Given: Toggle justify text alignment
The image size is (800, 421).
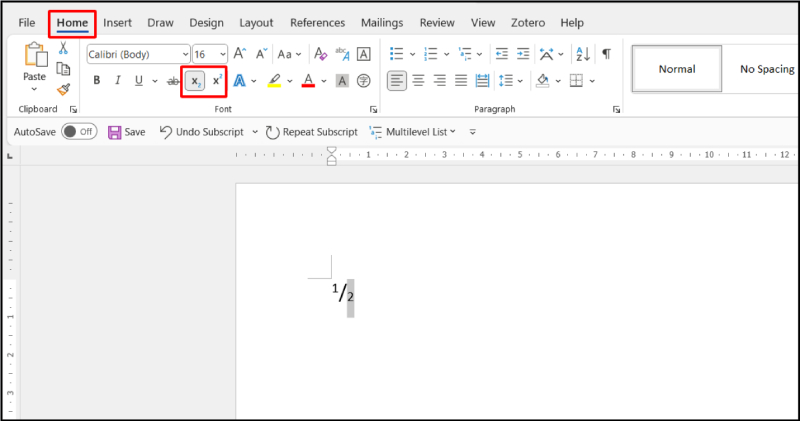Looking at the screenshot, I should (x=461, y=81).
